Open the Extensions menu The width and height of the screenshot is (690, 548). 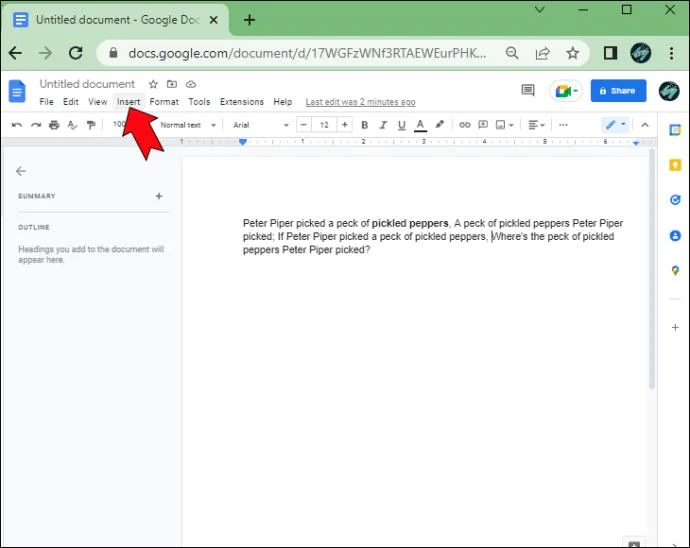242,102
